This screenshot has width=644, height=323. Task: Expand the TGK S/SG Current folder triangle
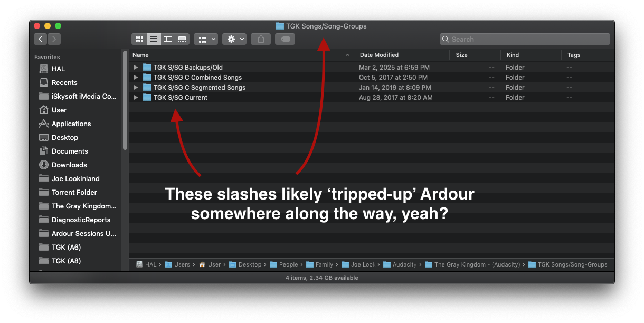(x=136, y=98)
